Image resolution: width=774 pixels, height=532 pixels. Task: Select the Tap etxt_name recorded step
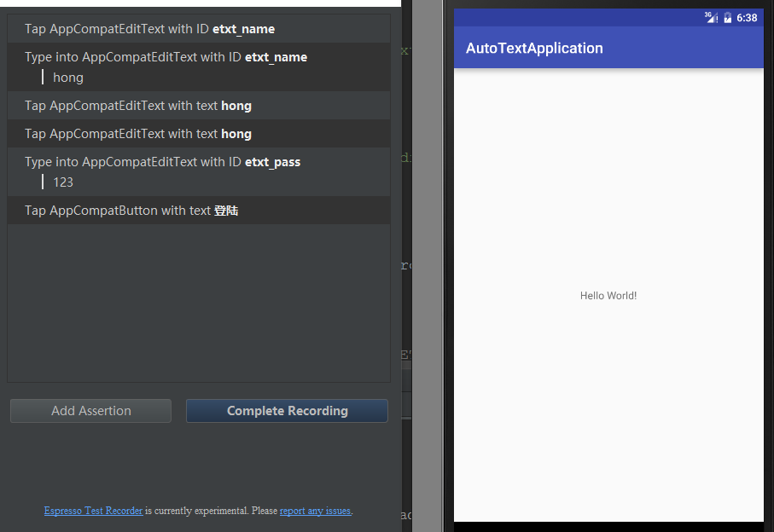pos(149,29)
